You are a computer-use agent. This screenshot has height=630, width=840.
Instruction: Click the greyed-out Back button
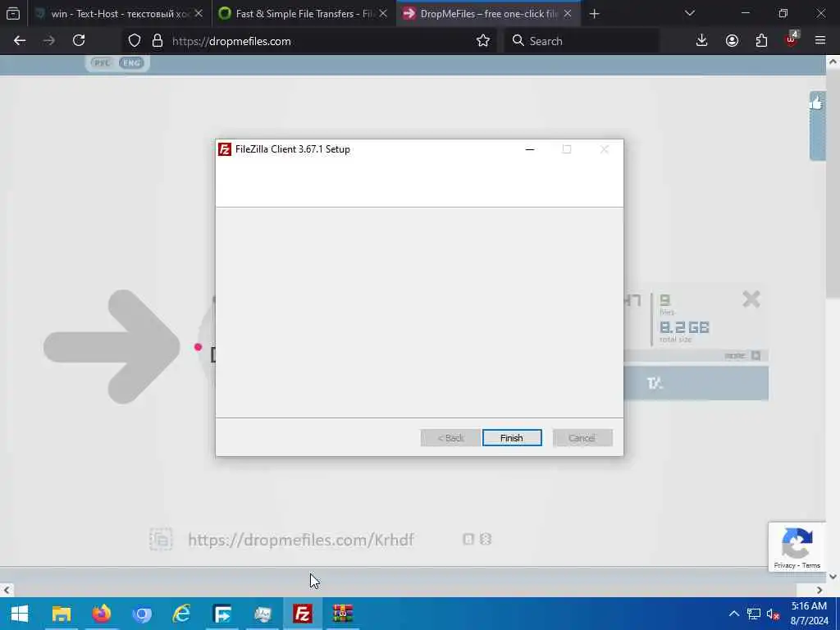(x=450, y=438)
